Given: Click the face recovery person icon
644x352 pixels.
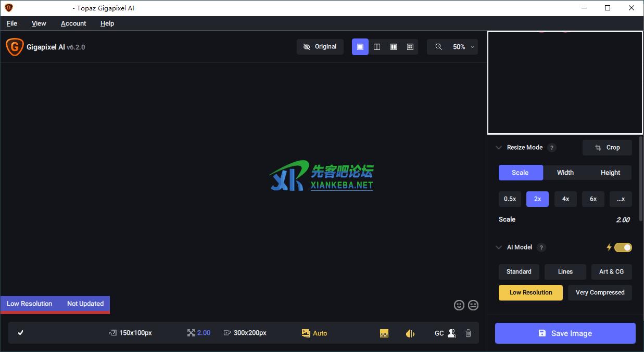Looking at the screenshot, I should point(451,333).
